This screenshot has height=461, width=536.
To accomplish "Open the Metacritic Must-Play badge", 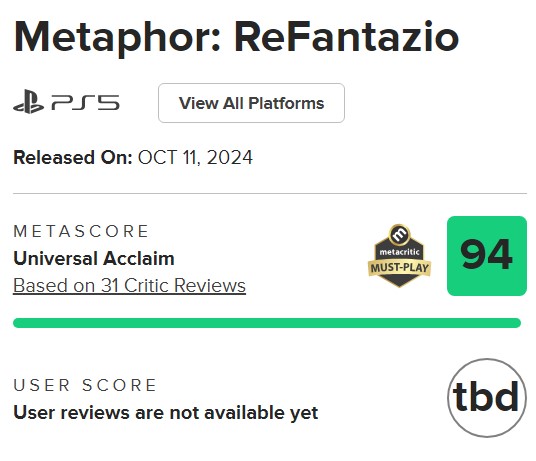I will coord(400,256).
